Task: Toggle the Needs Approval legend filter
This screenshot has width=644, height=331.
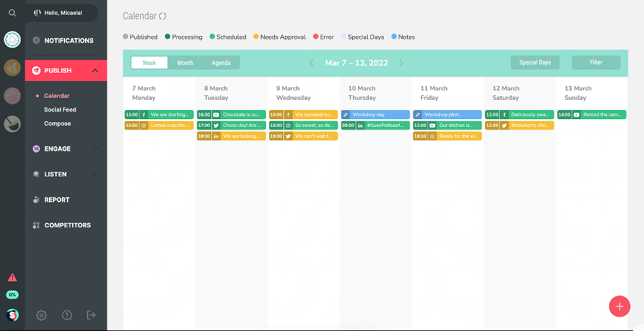Action: (x=279, y=37)
